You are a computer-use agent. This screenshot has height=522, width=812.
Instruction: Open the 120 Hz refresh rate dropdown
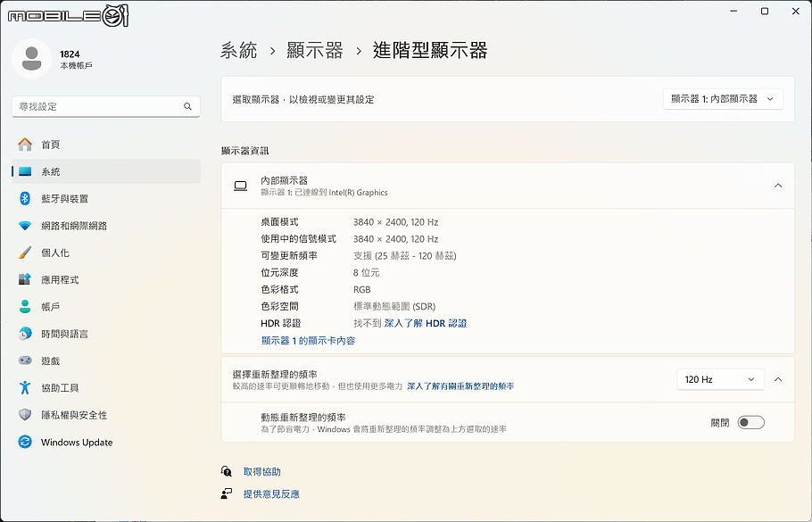coord(720,379)
